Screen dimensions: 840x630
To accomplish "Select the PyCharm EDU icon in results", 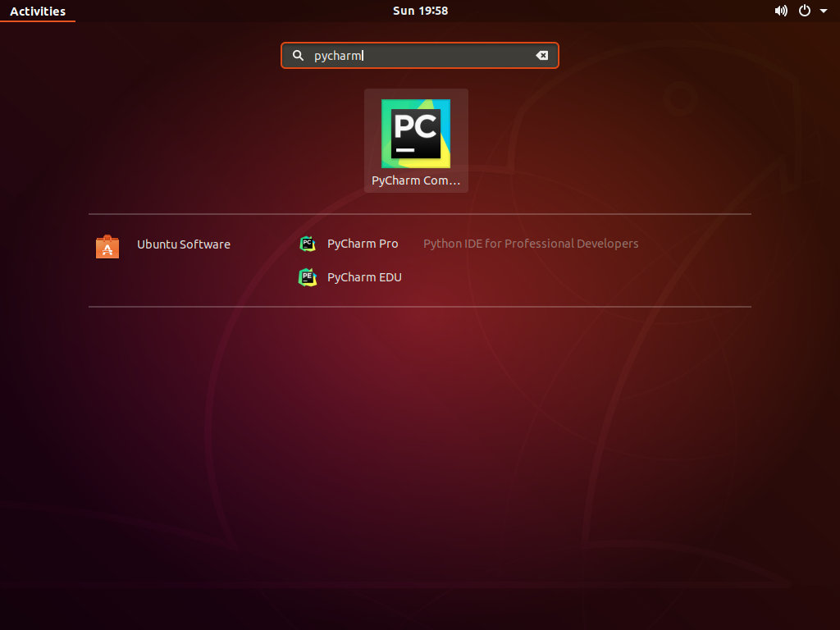I will click(308, 277).
